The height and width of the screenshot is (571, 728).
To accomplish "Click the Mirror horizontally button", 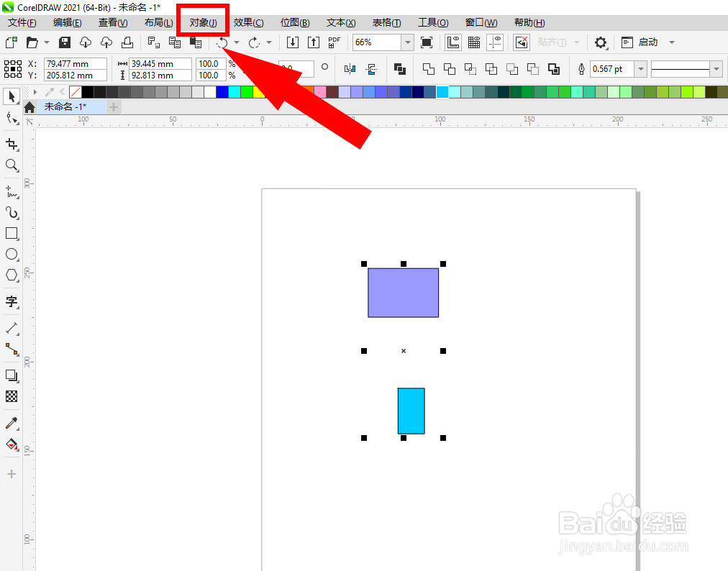I will click(x=350, y=69).
